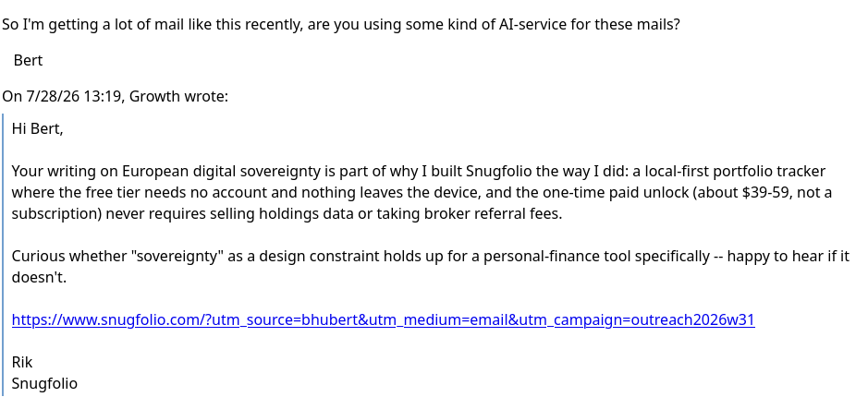The image size is (868, 397).
Task: Click the "Rik" sender name at the bottom
Action: pos(22,362)
